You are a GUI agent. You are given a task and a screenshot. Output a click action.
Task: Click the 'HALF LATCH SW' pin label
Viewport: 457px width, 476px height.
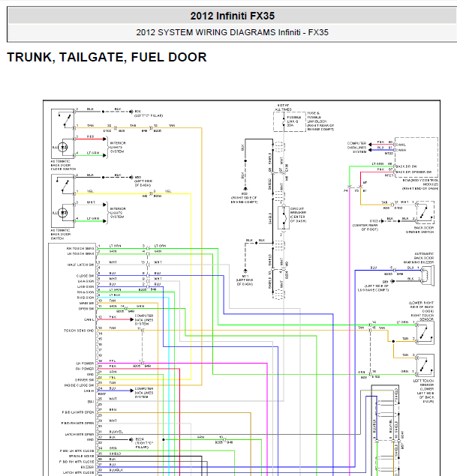80,265
